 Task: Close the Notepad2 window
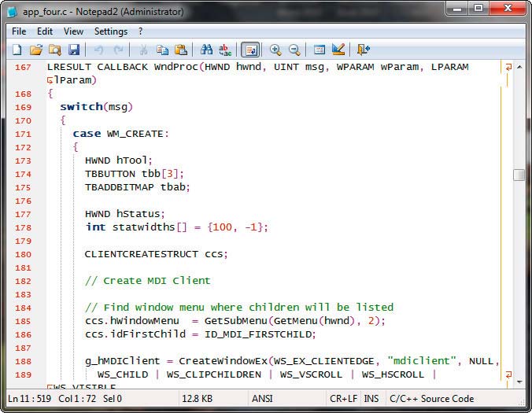point(508,9)
